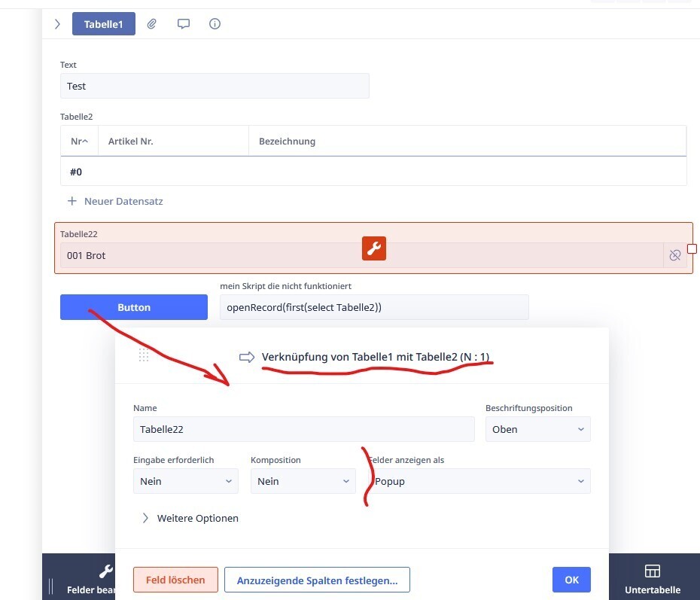The image size is (700, 600).
Task: Grab the dialog drag handle dots
Action: pos(143,355)
